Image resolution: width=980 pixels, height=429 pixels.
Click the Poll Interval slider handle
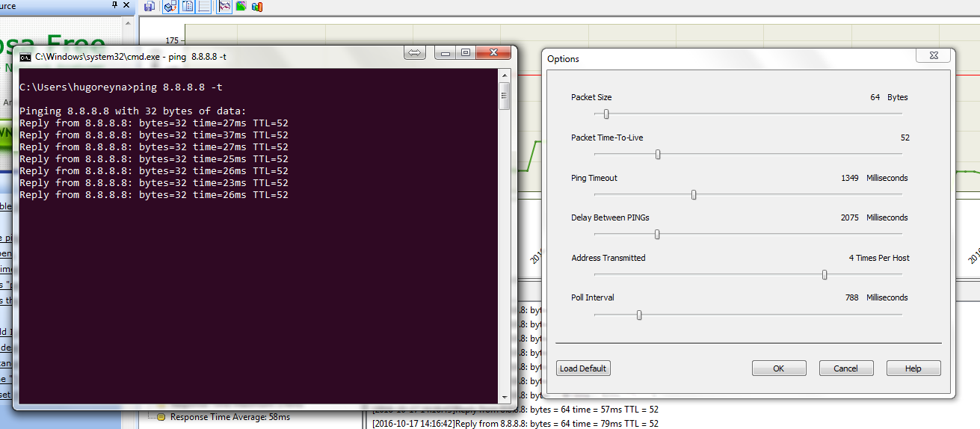639,315
